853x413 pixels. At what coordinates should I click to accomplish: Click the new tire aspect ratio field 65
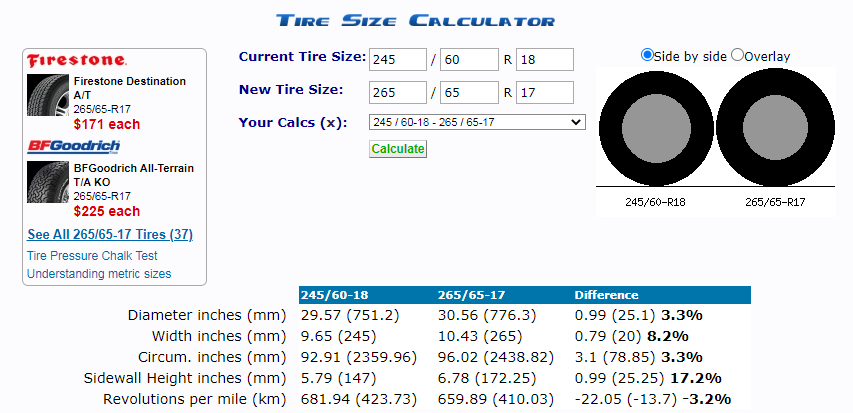(469, 93)
